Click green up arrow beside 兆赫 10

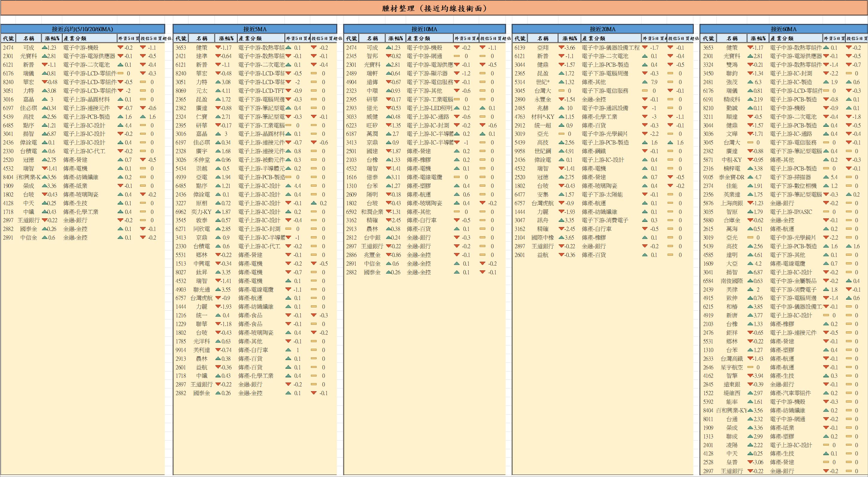coord(561,108)
